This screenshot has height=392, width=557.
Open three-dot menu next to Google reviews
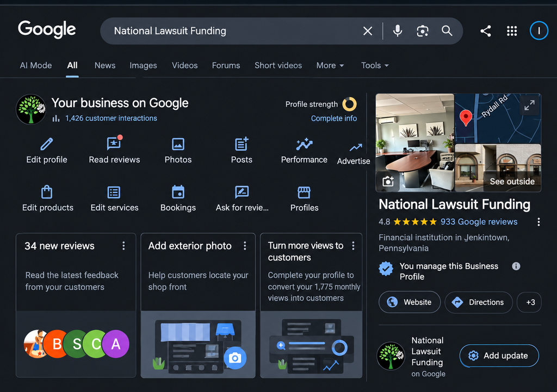point(539,222)
